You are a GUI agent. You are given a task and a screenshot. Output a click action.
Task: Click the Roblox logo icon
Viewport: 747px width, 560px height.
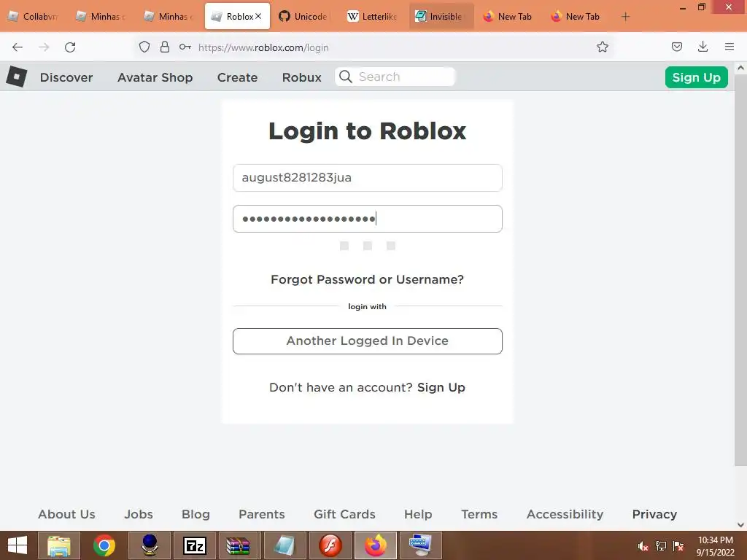pyautogui.click(x=17, y=77)
